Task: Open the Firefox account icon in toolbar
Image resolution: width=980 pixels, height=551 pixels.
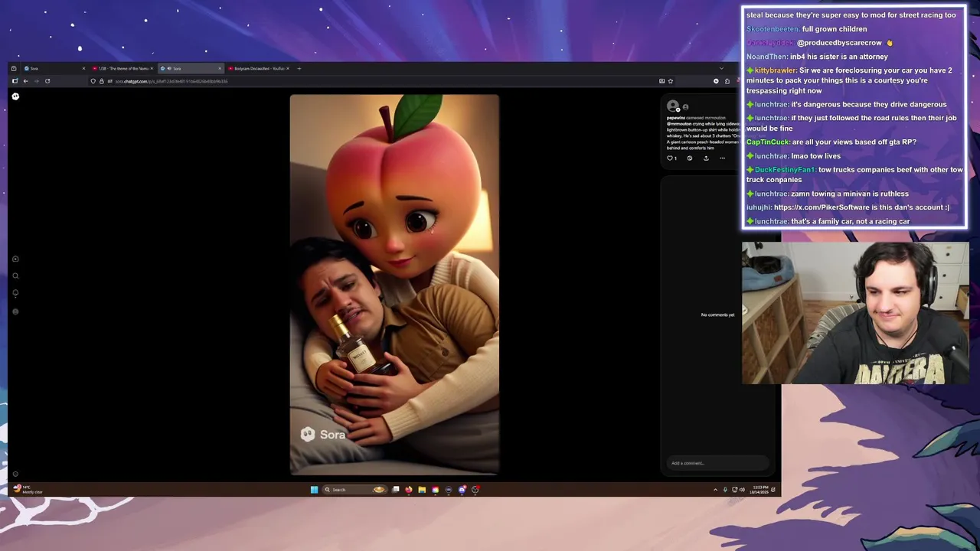Action: pyautogui.click(x=716, y=81)
